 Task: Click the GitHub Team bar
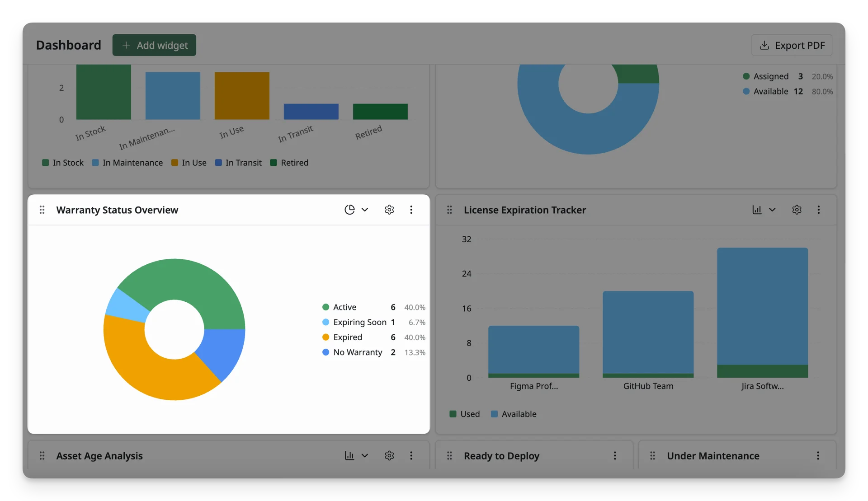648,334
